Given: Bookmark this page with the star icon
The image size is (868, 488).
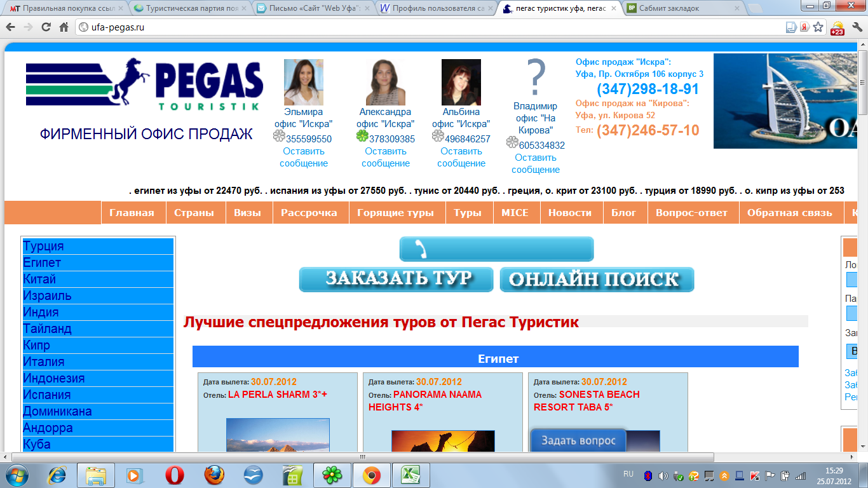Looking at the screenshot, I should click(x=818, y=27).
